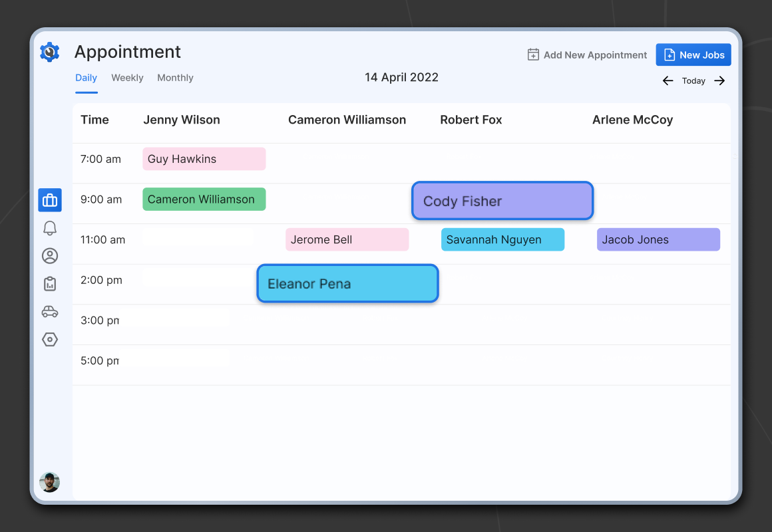Open the briefcase jobs sidebar icon
This screenshot has height=532, width=772.
point(50,200)
